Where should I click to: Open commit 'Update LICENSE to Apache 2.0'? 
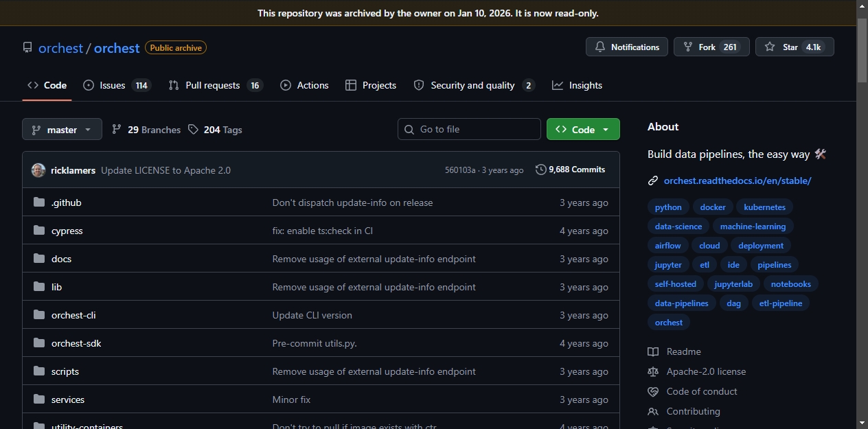click(x=165, y=170)
